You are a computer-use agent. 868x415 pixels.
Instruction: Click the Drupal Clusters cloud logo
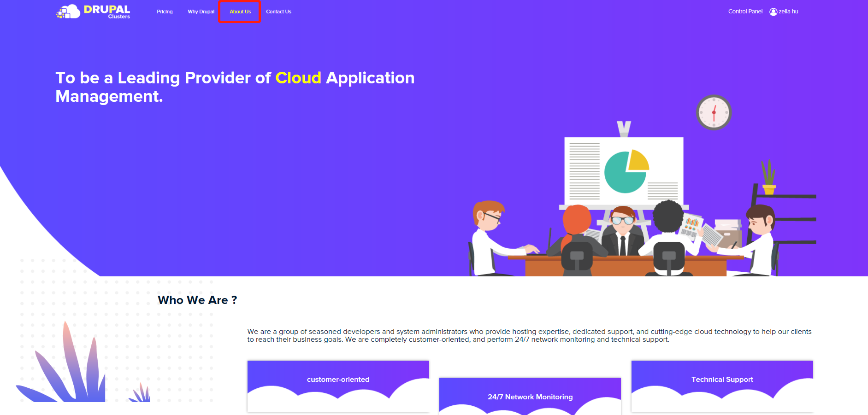(93, 12)
